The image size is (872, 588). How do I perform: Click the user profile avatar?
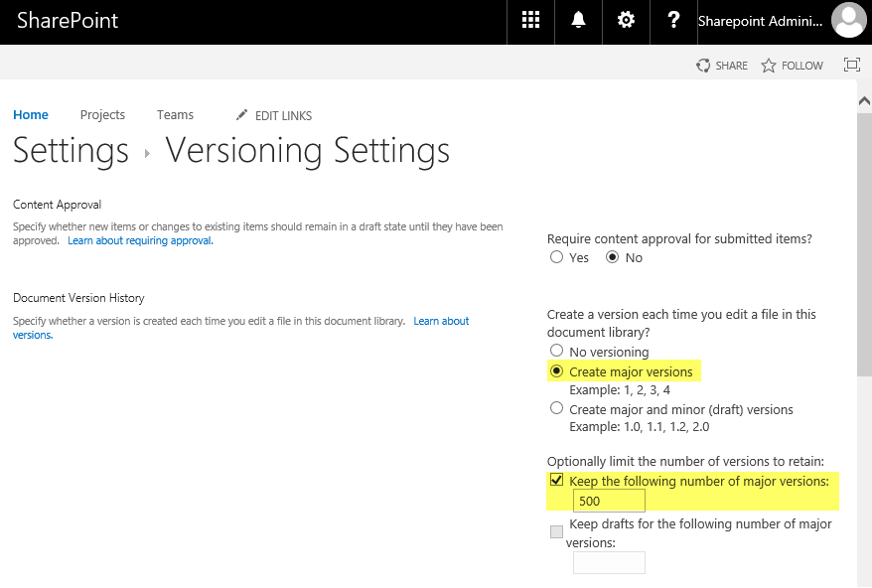coord(847,20)
